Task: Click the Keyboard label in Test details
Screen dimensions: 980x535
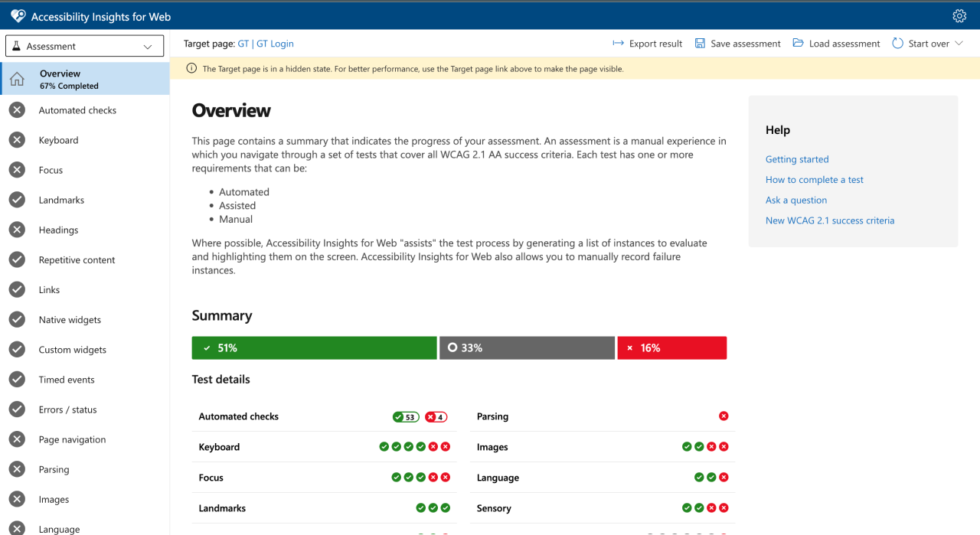Action: point(219,447)
